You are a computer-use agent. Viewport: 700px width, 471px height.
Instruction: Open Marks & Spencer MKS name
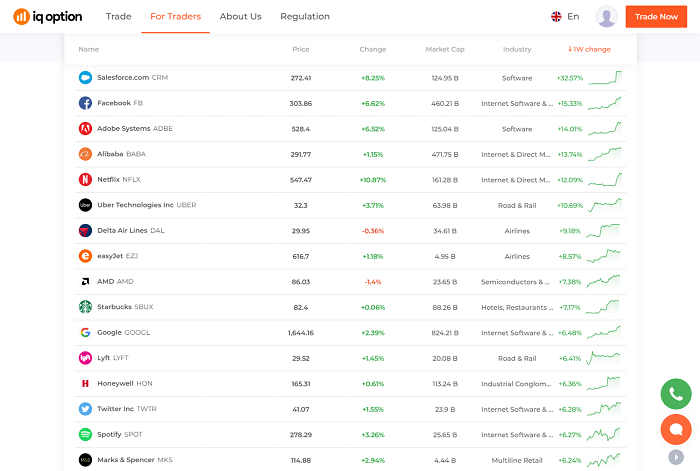(135, 460)
